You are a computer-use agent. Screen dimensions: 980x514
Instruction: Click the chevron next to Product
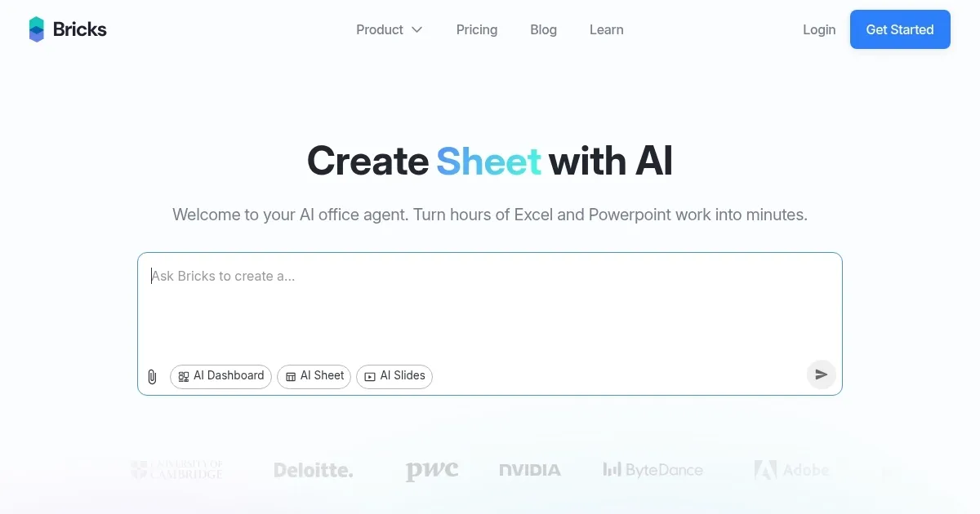[x=417, y=29]
